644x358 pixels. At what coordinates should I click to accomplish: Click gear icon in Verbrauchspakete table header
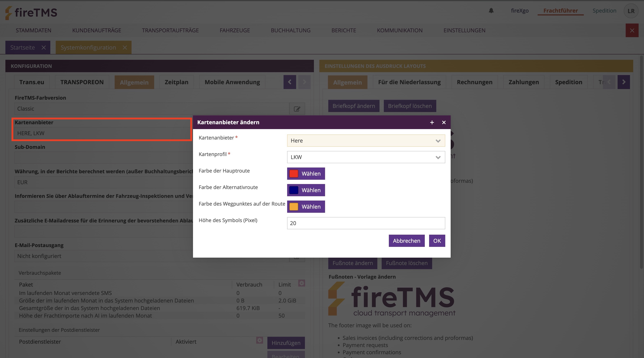click(x=302, y=283)
